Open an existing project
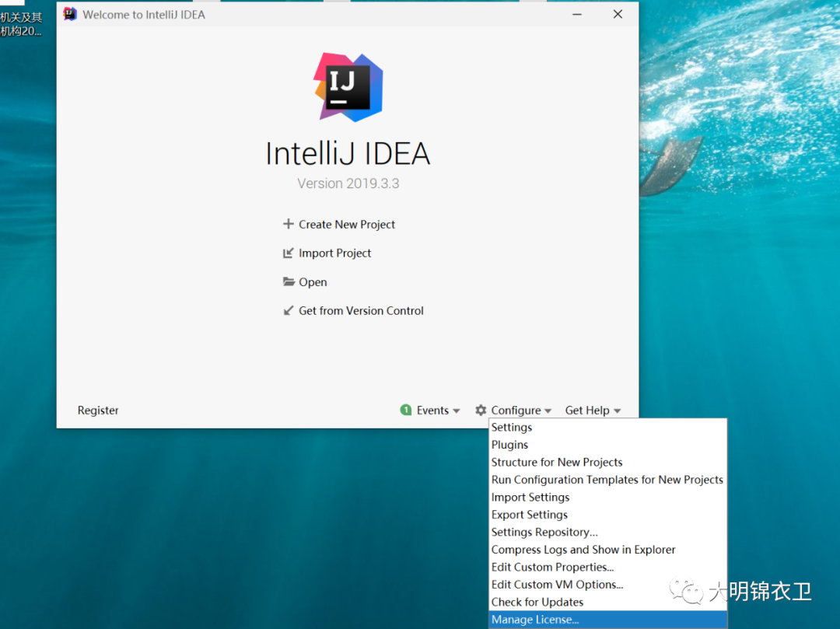 tap(313, 282)
